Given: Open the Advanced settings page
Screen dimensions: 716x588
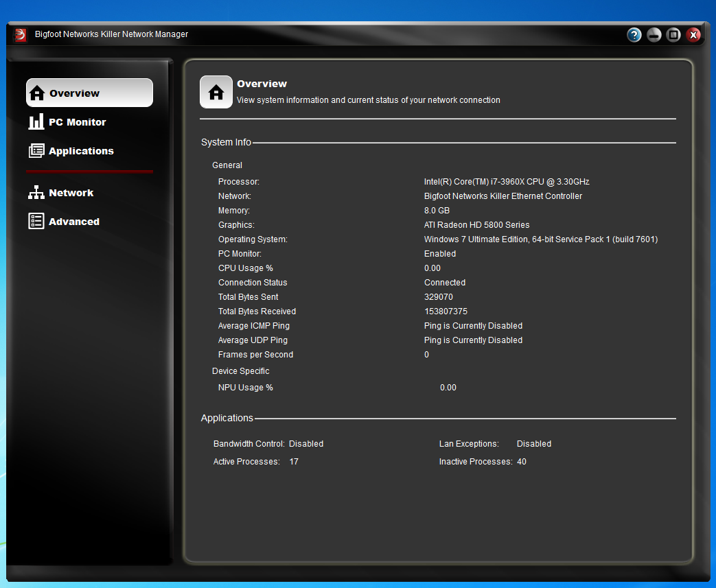Looking at the screenshot, I should pos(74,222).
